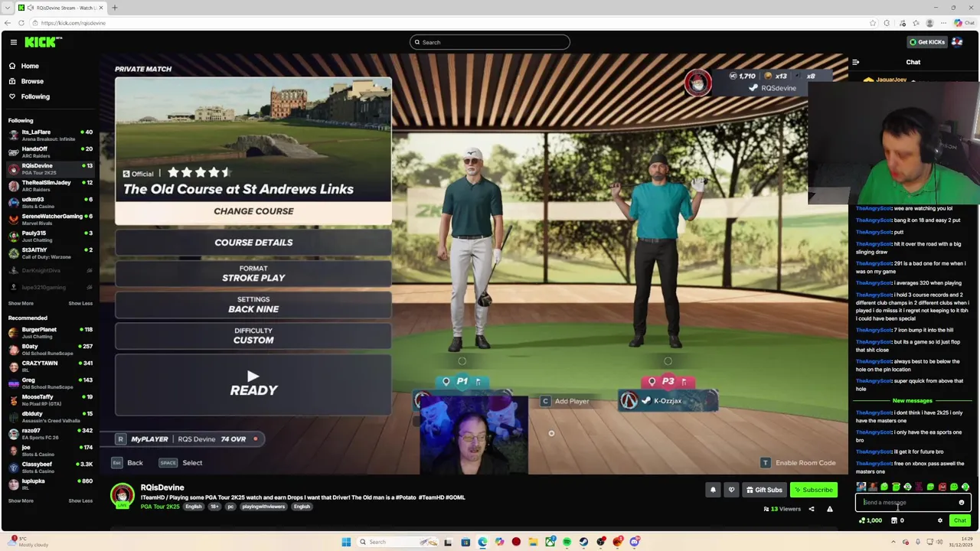Collapse Recommended list with Show Less
The width and height of the screenshot is (980, 551).
pyautogui.click(x=80, y=500)
